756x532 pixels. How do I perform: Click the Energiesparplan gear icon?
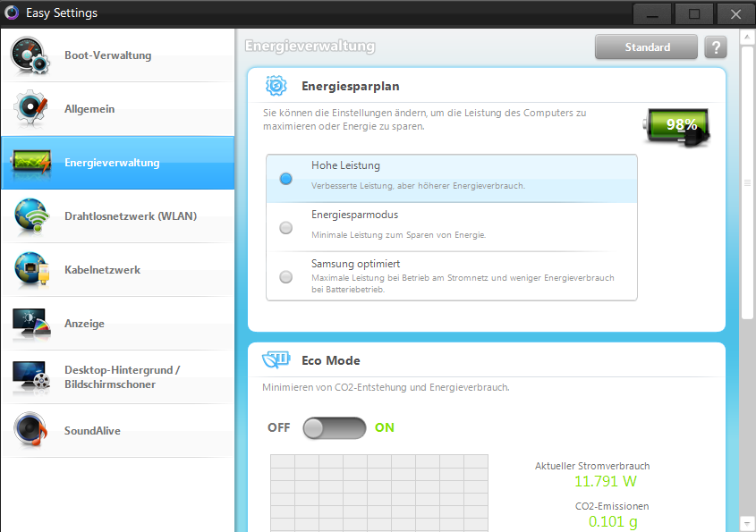pyautogui.click(x=276, y=86)
